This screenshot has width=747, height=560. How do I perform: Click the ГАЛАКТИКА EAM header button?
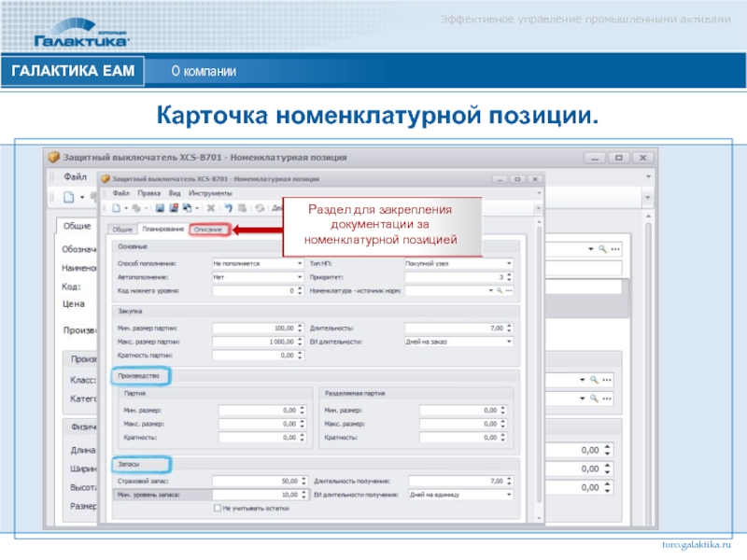coord(73,71)
